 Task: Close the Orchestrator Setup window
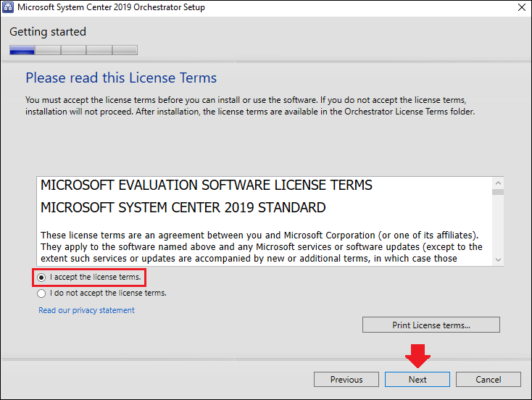coord(522,7)
